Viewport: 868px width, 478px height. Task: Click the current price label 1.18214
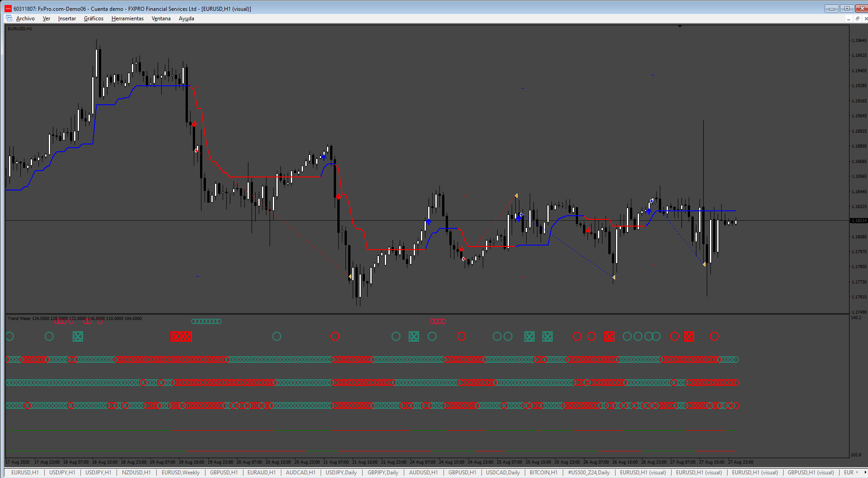point(859,221)
